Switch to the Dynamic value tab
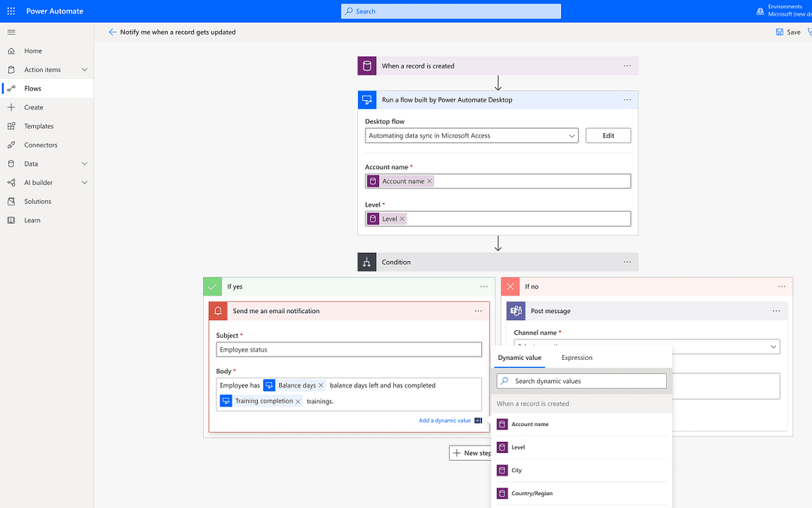The image size is (812, 508). [x=520, y=357]
